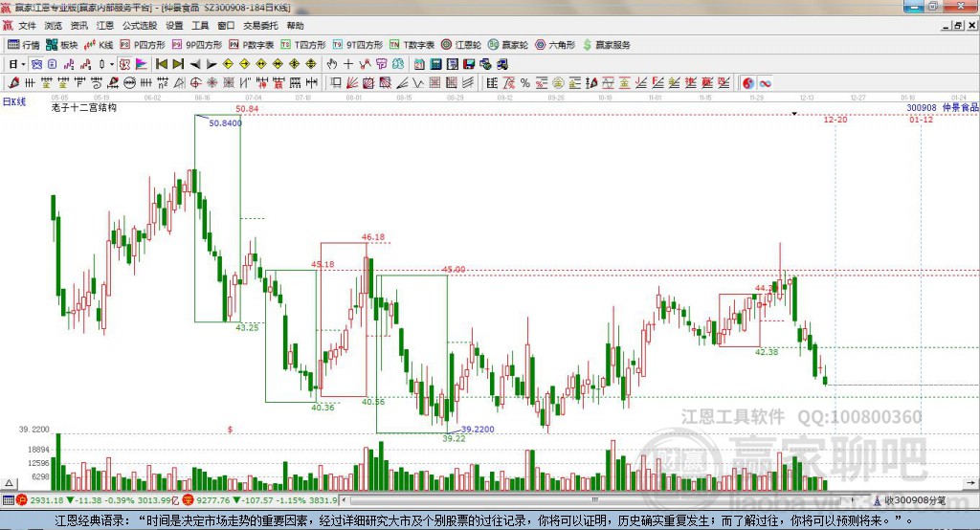Screen dimensions: 980x530
Task: Step chart right with black arrow
Action: pyautogui.click(x=212, y=64)
